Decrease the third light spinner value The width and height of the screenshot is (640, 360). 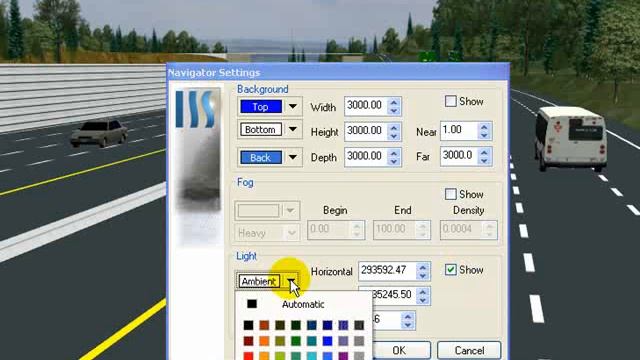(x=407, y=325)
